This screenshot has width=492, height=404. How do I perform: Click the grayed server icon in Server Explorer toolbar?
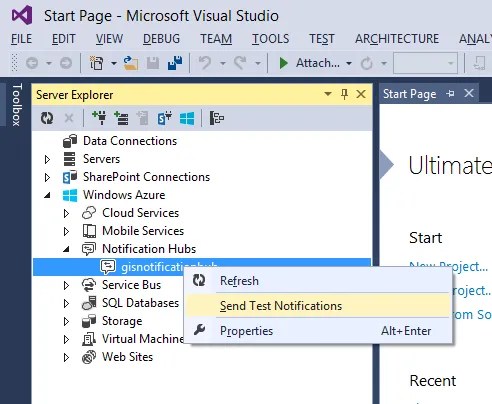pos(143,118)
